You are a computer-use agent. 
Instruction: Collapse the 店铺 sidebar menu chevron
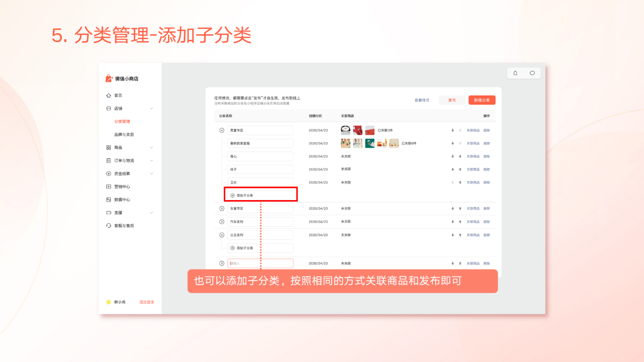[151, 109]
